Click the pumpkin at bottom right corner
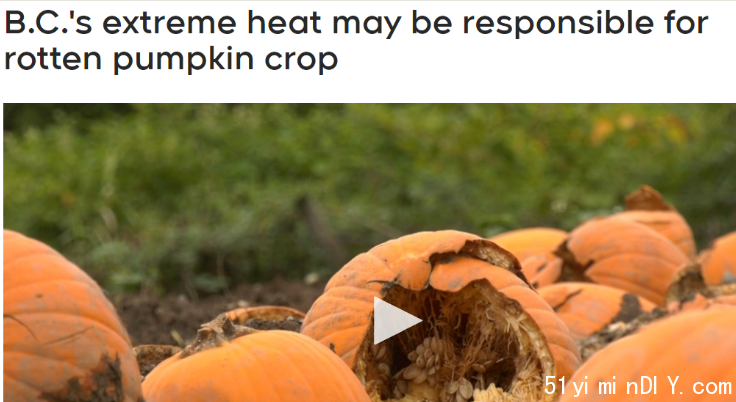Viewport: 736px width, 402px height. (x=657, y=357)
